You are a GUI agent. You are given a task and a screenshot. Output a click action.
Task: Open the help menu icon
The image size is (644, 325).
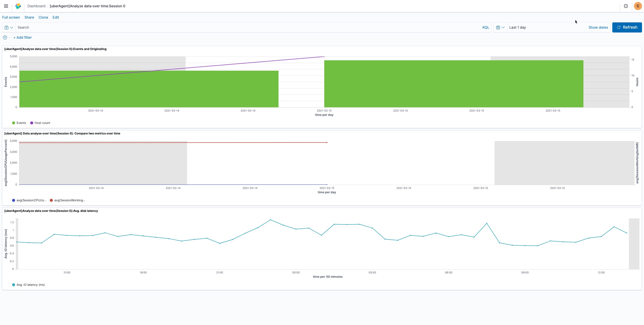pos(626,6)
